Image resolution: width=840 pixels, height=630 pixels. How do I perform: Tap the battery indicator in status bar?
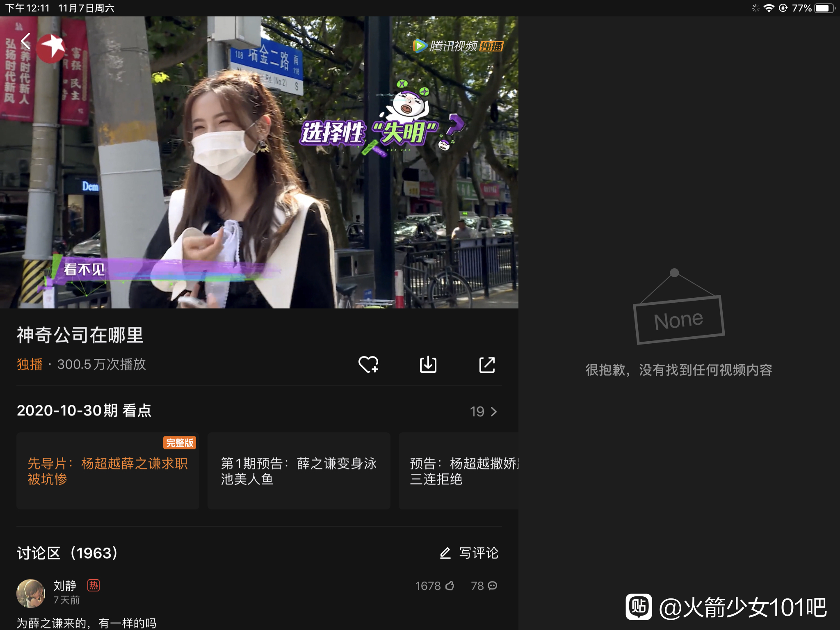point(824,8)
